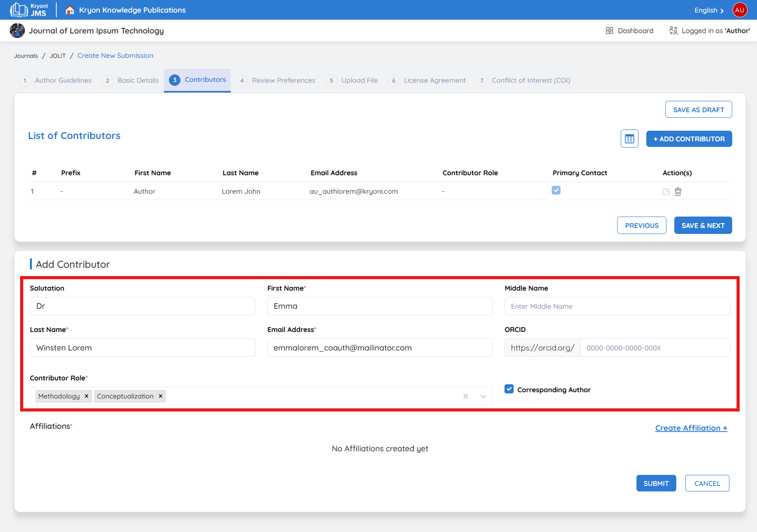Viewport: 757px width, 532px height.
Task: Open the AU user avatar menu
Action: (x=740, y=10)
